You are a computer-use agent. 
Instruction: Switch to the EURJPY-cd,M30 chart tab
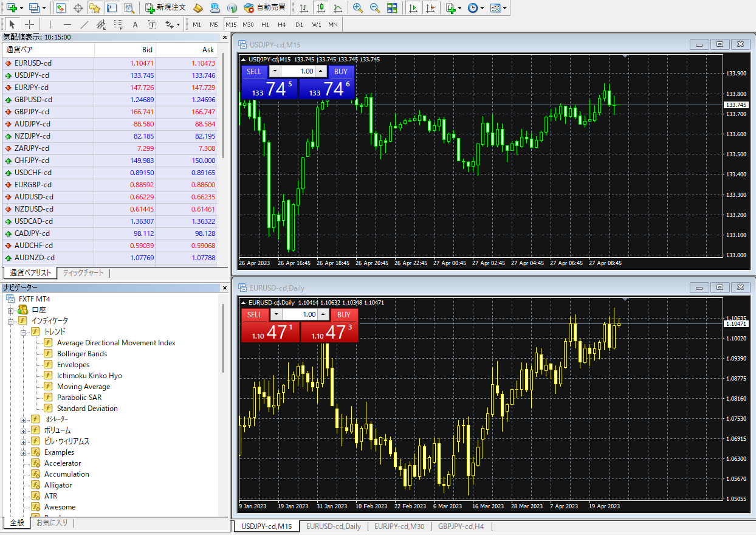click(399, 526)
